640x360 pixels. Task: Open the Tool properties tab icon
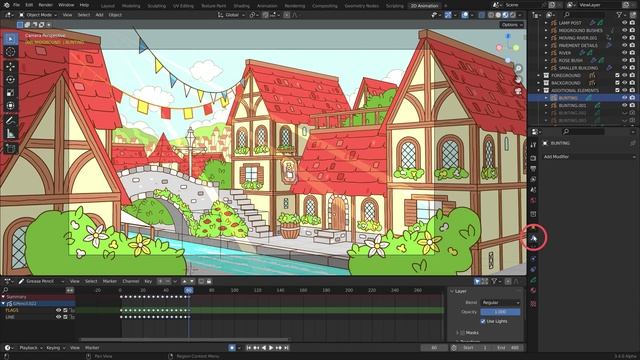click(x=533, y=145)
